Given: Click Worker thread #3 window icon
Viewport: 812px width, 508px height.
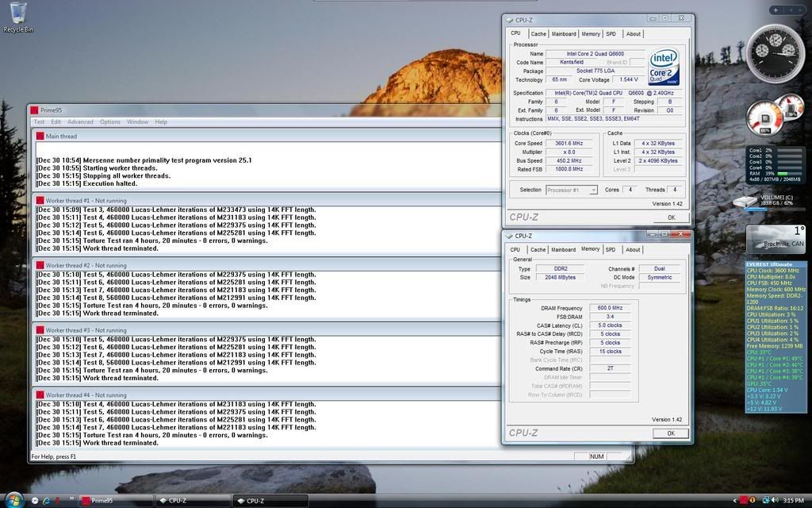Looking at the screenshot, I should [40, 329].
